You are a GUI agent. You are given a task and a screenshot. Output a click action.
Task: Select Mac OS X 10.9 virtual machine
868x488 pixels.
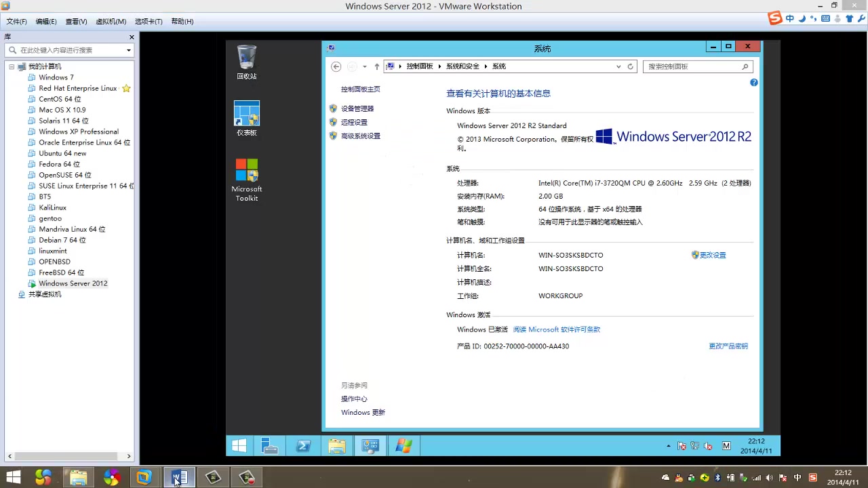62,110
